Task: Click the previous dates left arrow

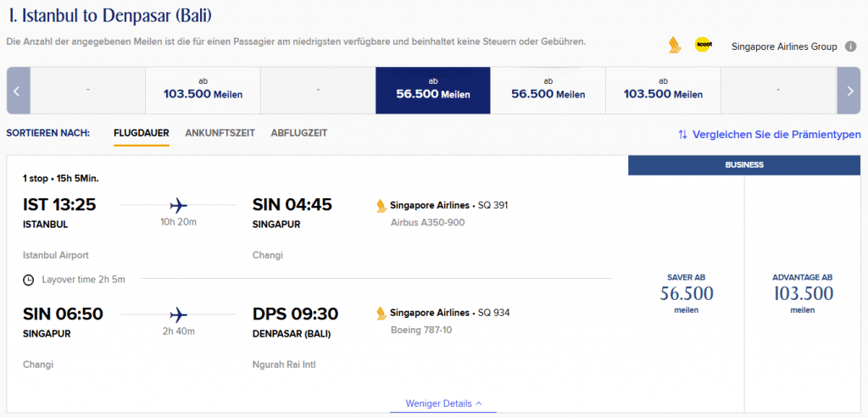Action: point(18,90)
